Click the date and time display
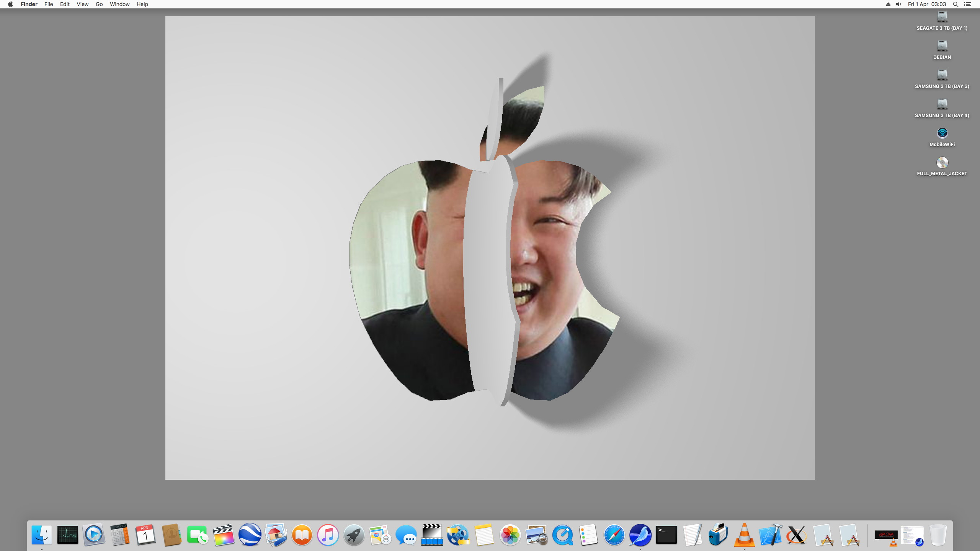The width and height of the screenshot is (980, 551). [x=927, y=4]
